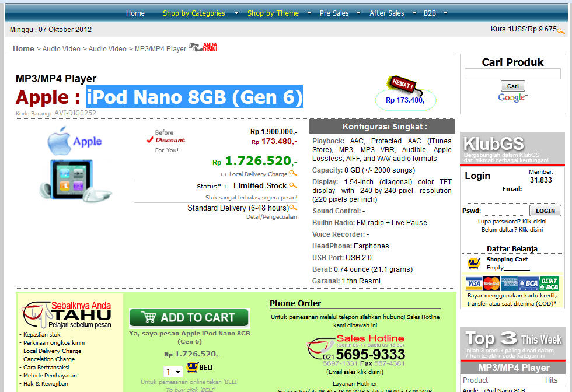Focus the Email login field

point(512,198)
